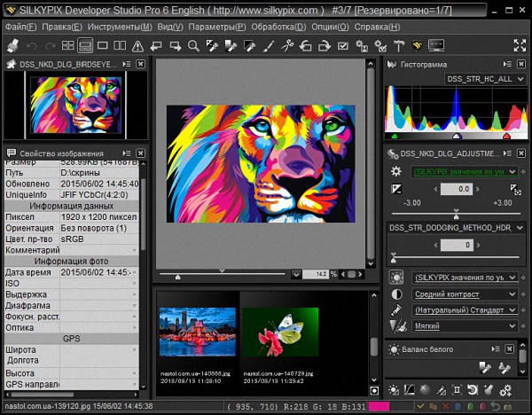Toggle the exposure bias auto icon
The width and height of the screenshot is (532, 415).
coord(515,190)
